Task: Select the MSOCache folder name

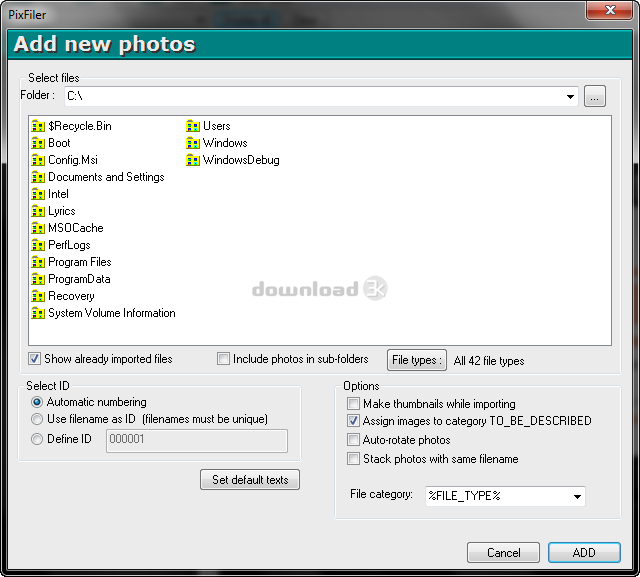Action: 76,228
